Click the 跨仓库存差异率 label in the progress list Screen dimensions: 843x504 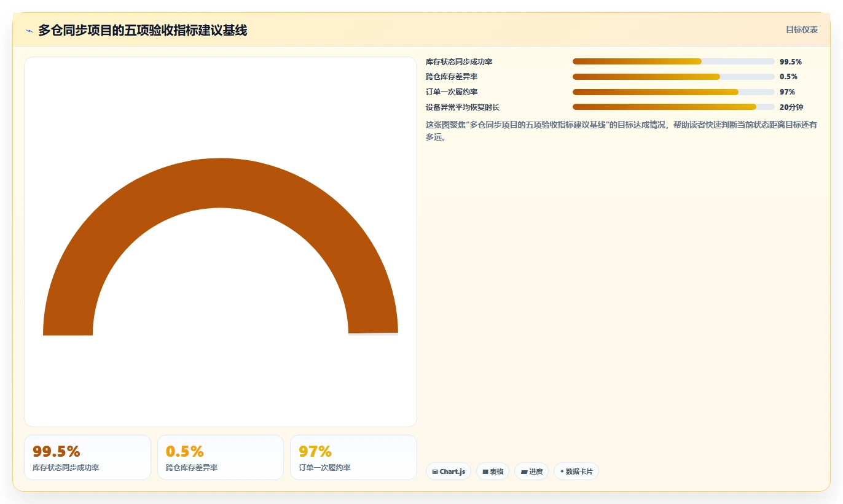point(452,77)
